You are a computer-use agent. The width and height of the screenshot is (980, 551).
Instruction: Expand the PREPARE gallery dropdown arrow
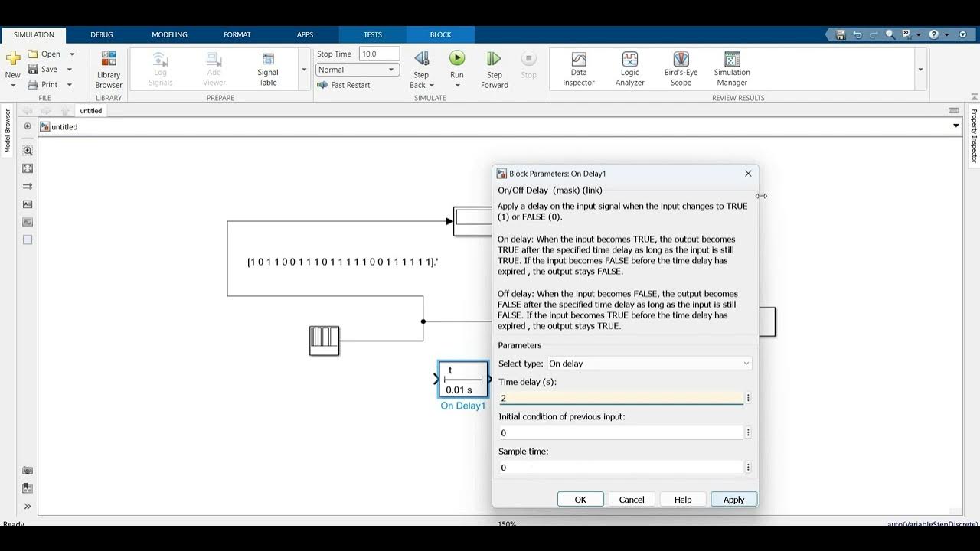[304, 70]
